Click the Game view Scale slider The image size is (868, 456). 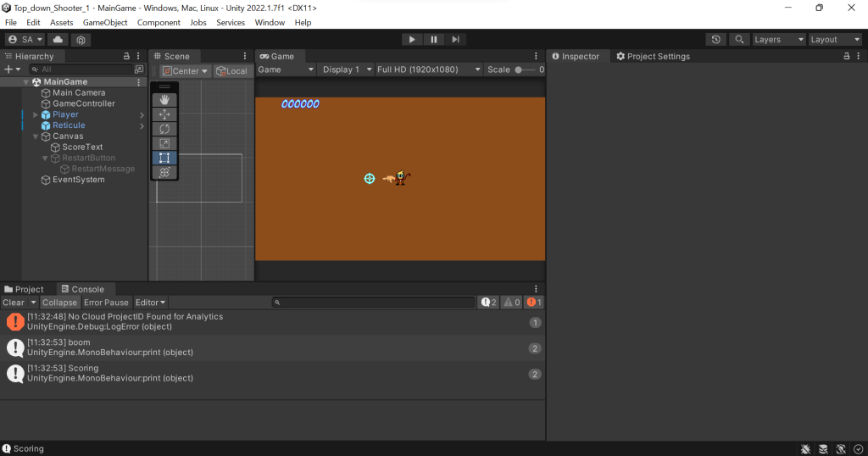click(x=526, y=70)
